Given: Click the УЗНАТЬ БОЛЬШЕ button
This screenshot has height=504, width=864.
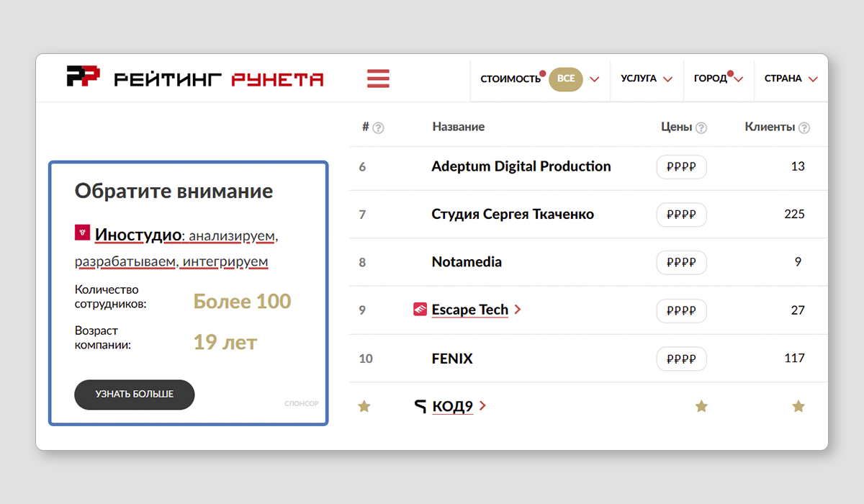Looking at the screenshot, I should click(x=135, y=395).
